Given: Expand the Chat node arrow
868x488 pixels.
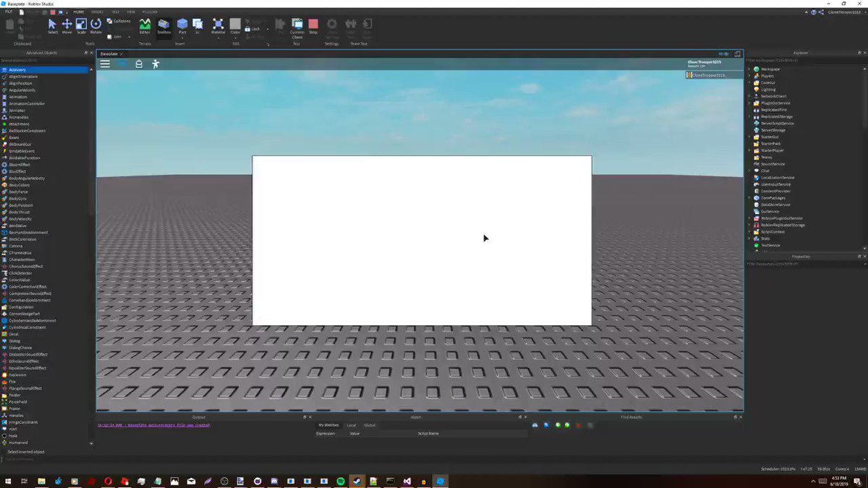Looking at the screenshot, I should pos(749,171).
